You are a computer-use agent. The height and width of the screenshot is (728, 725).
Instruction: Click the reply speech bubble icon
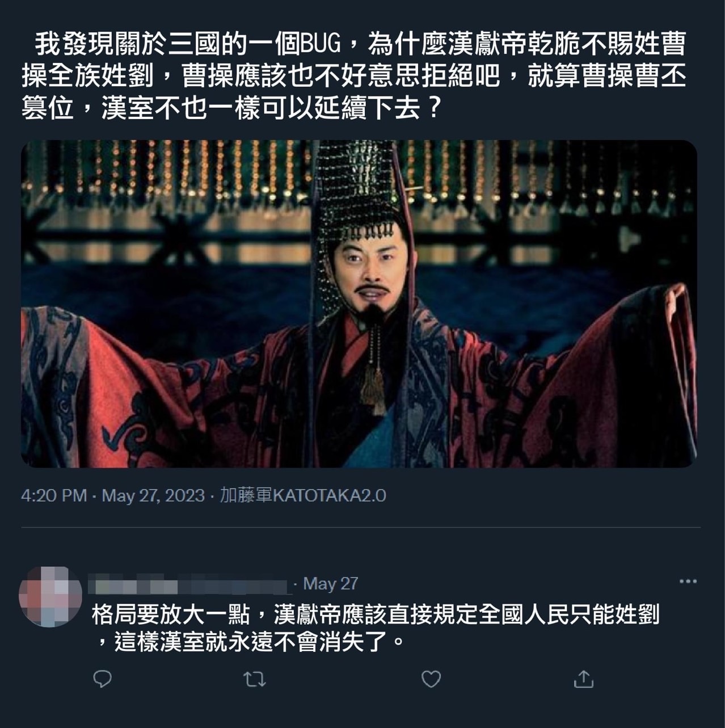coord(102,679)
